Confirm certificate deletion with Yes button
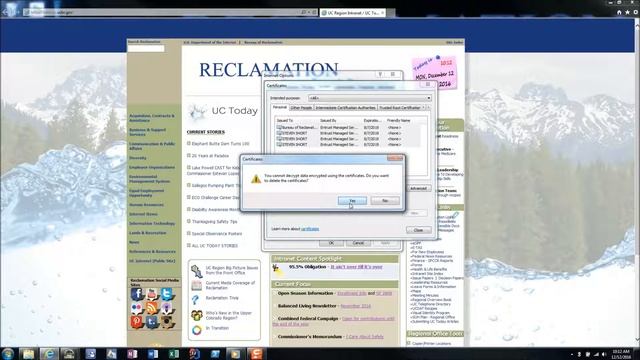Screen dimensions: 640x360 pyautogui.click(x=352, y=201)
